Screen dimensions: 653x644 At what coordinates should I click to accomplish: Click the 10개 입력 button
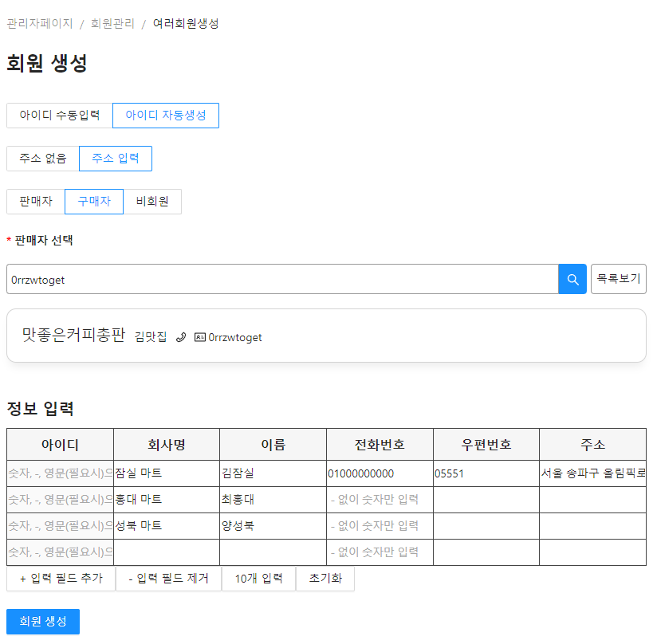click(x=258, y=579)
